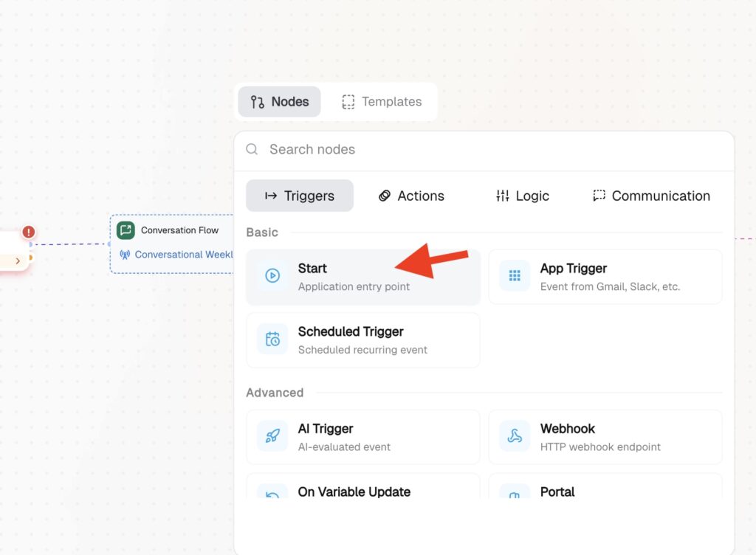Image resolution: width=756 pixels, height=555 pixels.
Task: Select the Triggers category
Action: pyautogui.click(x=300, y=196)
